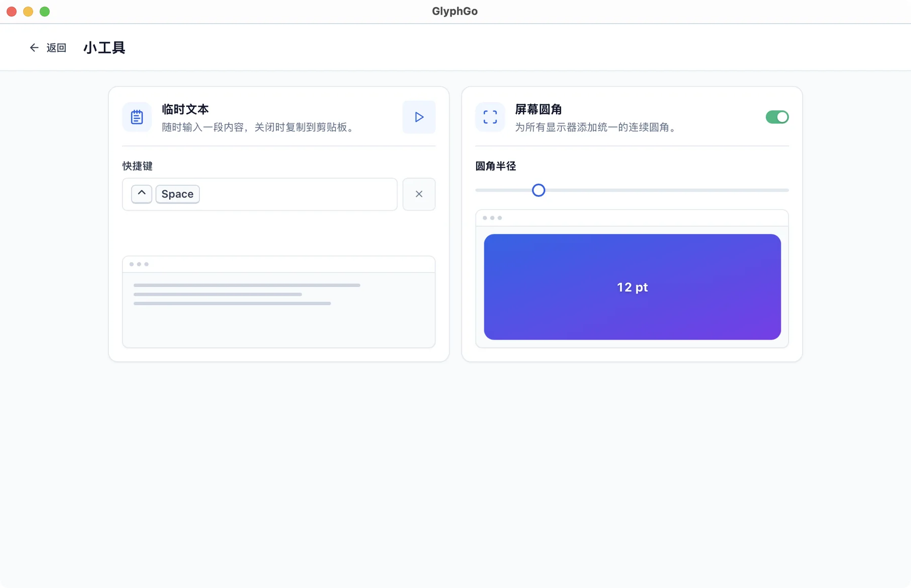Click the 临时文本 card title

click(x=185, y=109)
